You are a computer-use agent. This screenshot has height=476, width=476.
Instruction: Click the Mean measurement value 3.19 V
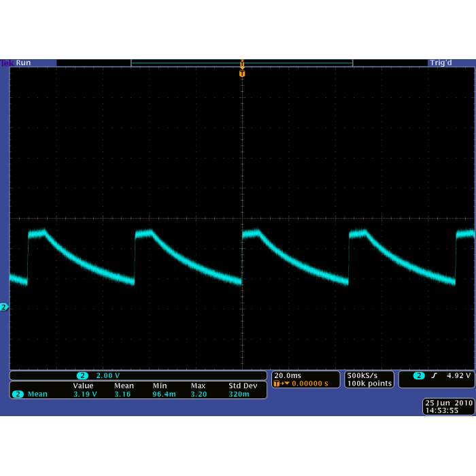85,394
